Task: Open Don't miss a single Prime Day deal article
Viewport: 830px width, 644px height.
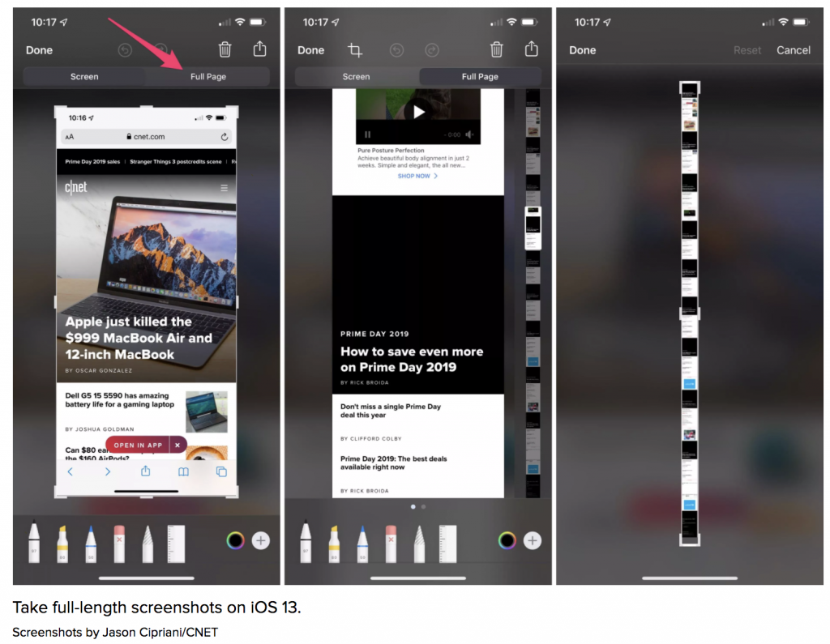Action: point(391,411)
